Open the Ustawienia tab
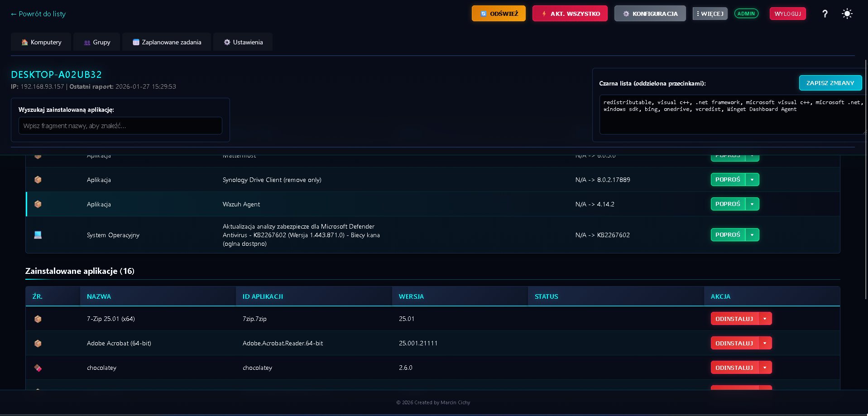The width and height of the screenshot is (868, 416). (x=243, y=42)
